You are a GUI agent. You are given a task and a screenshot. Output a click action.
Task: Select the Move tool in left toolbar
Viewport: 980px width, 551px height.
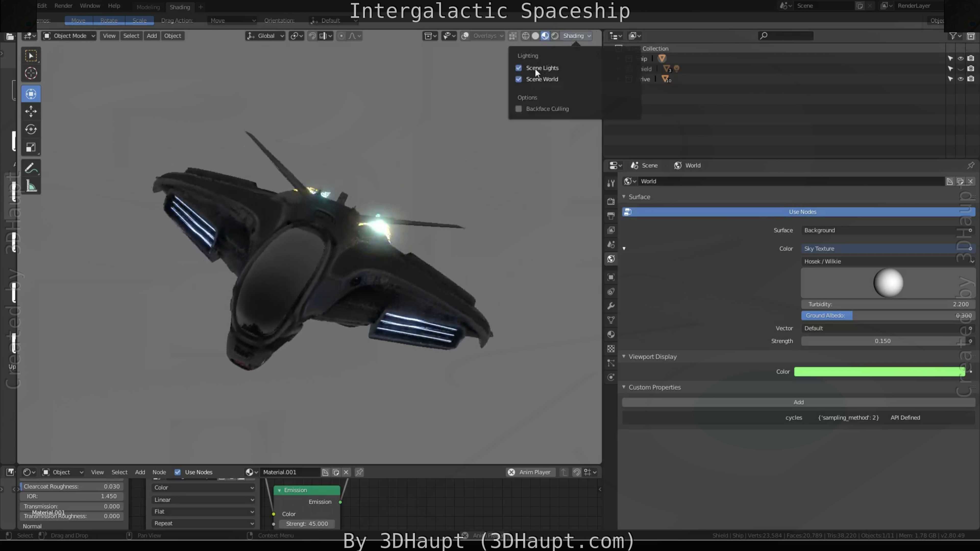[31, 111]
